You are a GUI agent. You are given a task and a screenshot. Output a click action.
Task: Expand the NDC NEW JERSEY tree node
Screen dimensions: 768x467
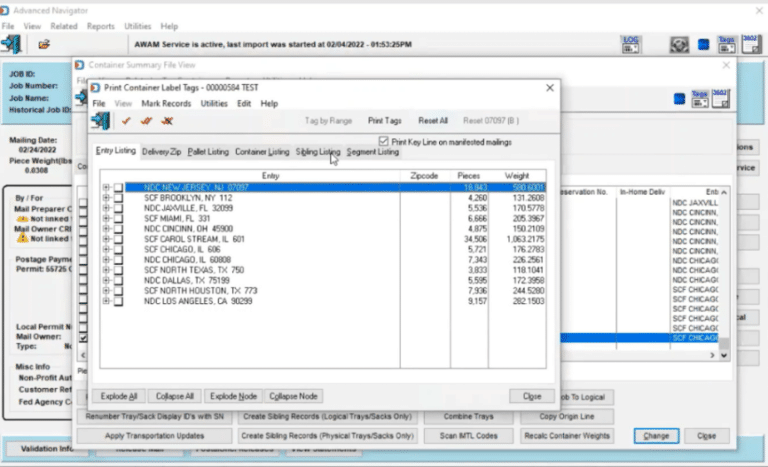(106, 187)
